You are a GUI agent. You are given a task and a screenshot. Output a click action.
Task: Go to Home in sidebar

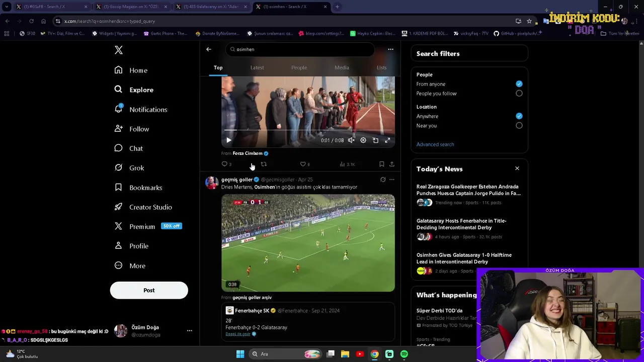(131, 70)
